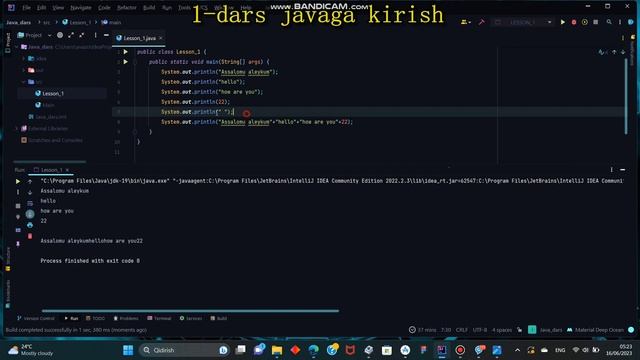This screenshot has width=640, height=360.
Task: Open UTF-8 encoding selector
Action: 480,330
